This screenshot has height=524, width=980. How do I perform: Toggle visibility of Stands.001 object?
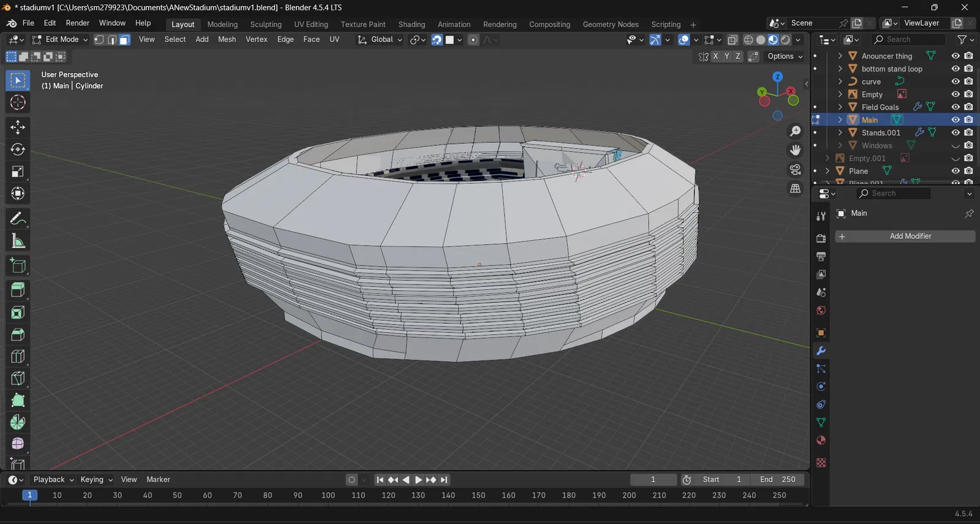(955, 132)
